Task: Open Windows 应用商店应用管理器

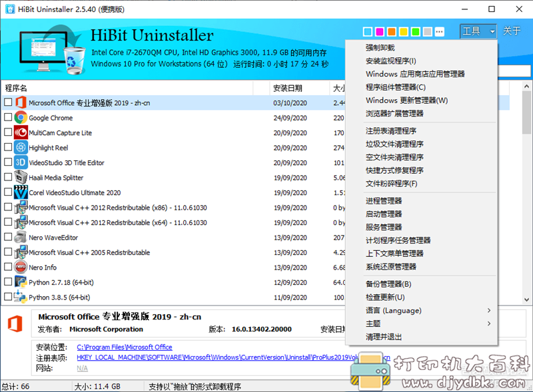Action: (x=422, y=74)
